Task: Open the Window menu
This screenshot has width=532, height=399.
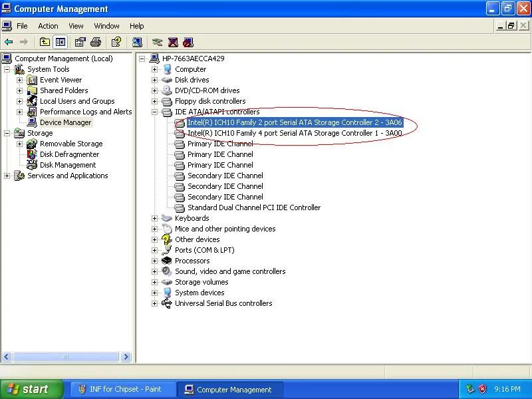Action: (106, 26)
